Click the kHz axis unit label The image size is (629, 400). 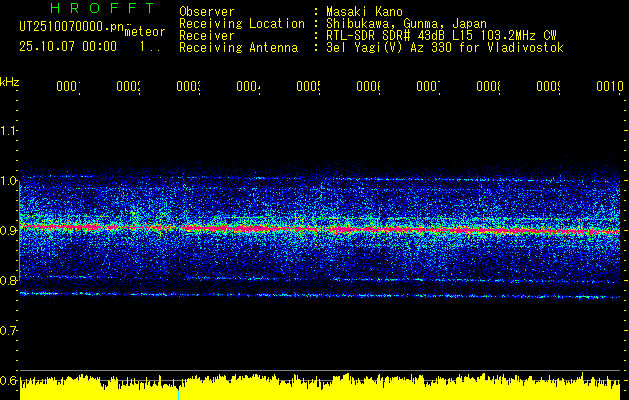[10, 82]
